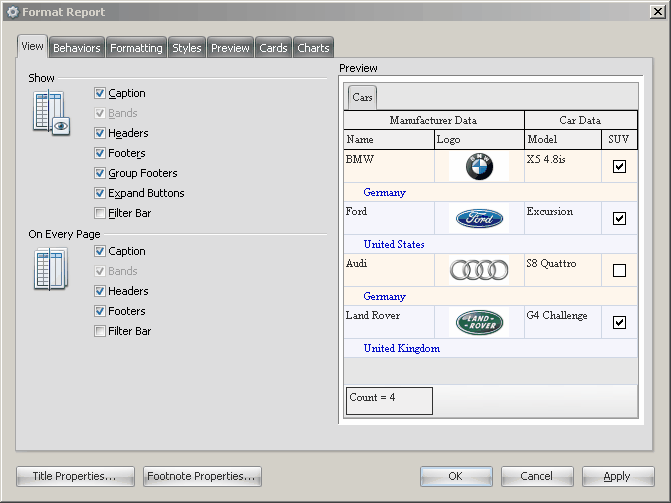Go to the Cards tab
Screen dimensions: 671x503
click(x=273, y=48)
